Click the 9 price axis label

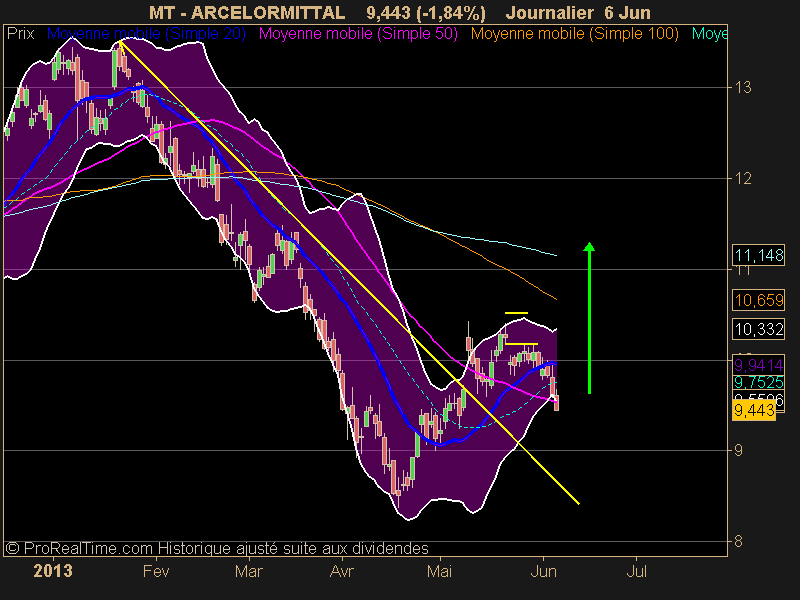[739, 450]
